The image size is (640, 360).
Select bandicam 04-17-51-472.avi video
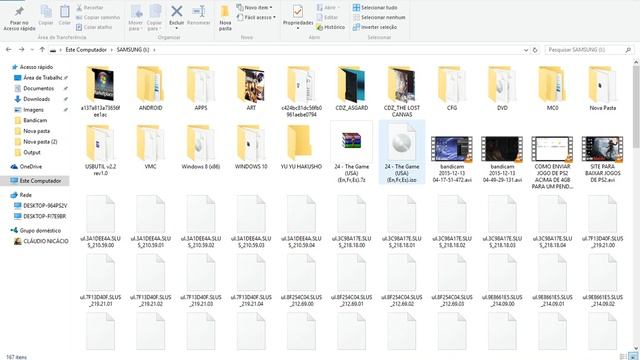[x=452, y=159]
